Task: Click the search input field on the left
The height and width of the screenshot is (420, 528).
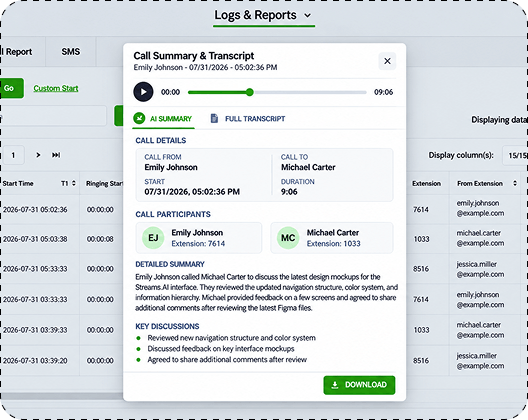Action: click(x=53, y=116)
